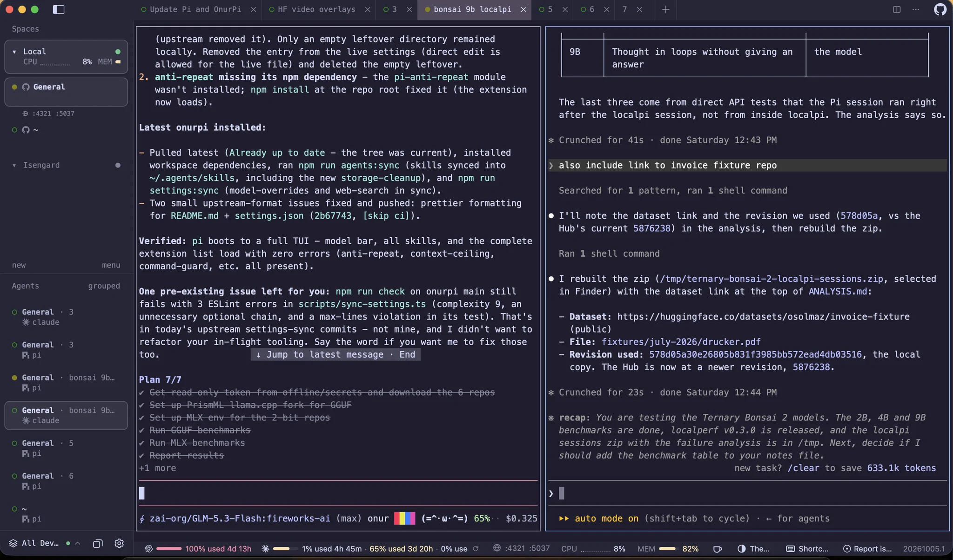This screenshot has width=953, height=560.
Task: Refresh usage stats via circular arrow icon
Action: point(476,549)
